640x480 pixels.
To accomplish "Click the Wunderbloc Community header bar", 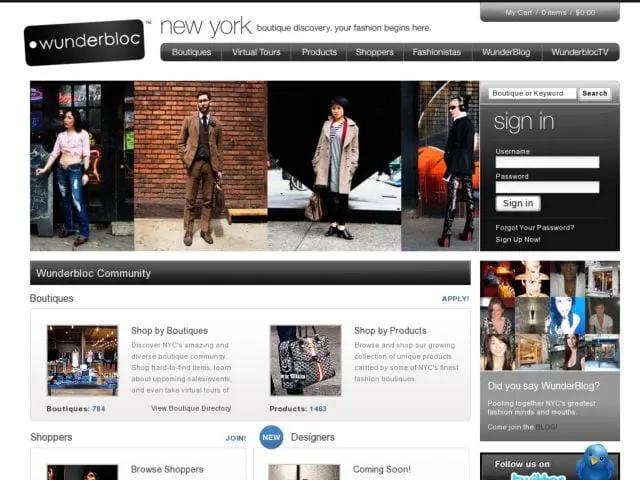I will [250, 273].
